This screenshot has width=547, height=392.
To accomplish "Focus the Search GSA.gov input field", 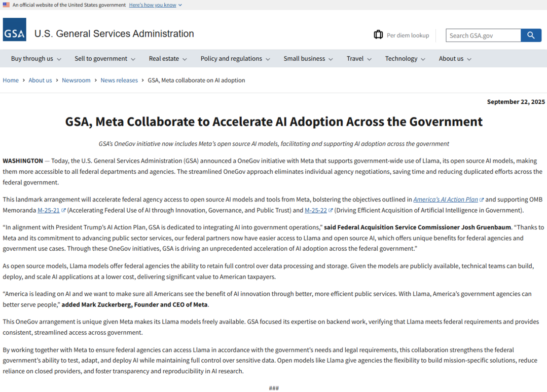I will coord(483,35).
